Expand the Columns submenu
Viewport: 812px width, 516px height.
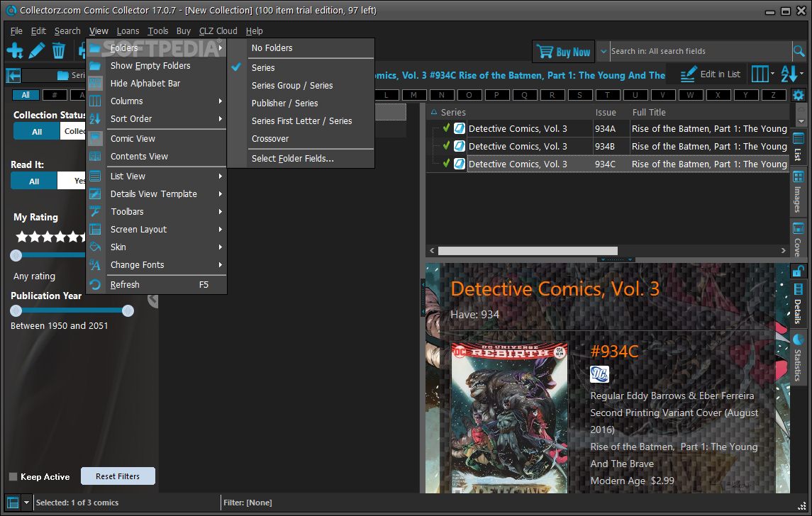click(x=157, y=101)
